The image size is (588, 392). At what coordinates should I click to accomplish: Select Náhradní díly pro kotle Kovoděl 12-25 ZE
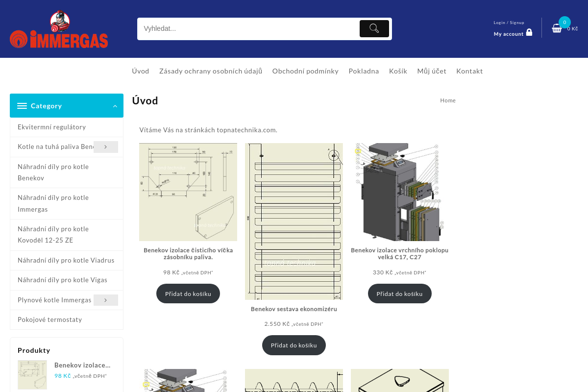(53, 235)
